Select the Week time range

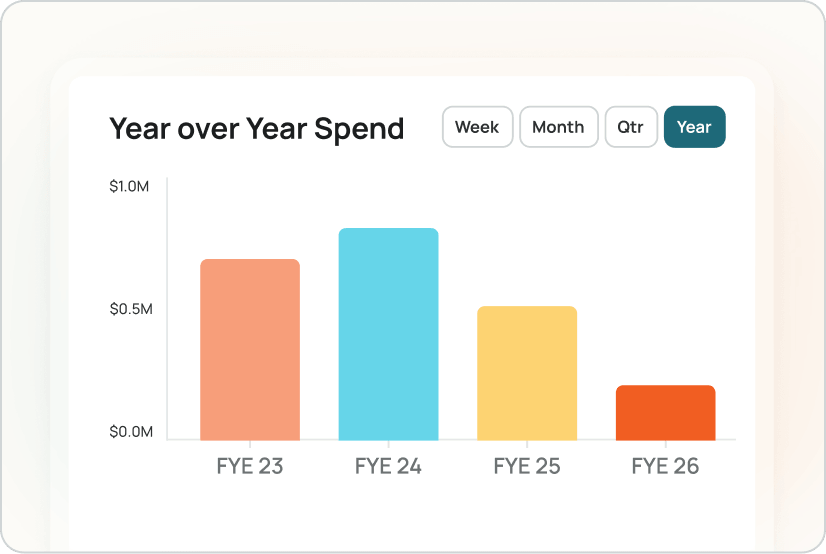(477, 127)
